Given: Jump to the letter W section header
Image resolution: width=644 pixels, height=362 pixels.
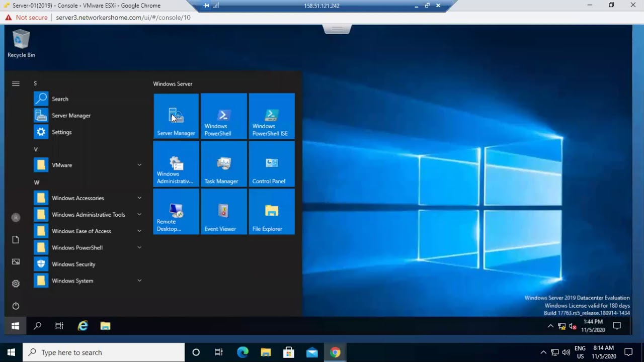Looking at the screenshot, I should click(36, 183).
